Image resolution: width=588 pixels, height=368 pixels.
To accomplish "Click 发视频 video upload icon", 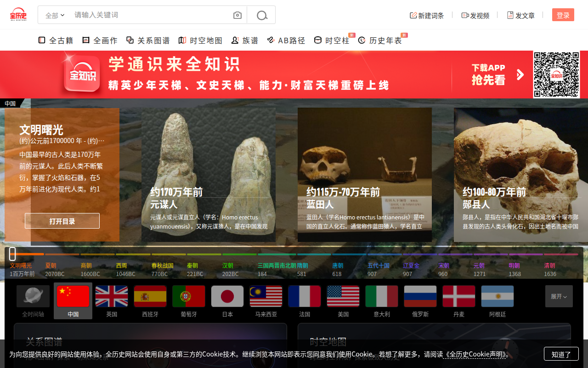I will tap(475, 15).
